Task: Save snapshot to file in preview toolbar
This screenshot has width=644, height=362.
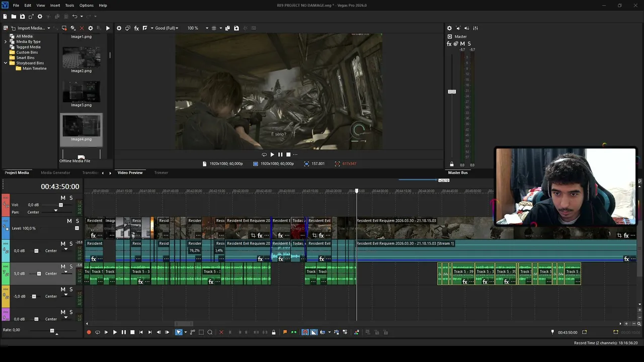Action: 236,28
